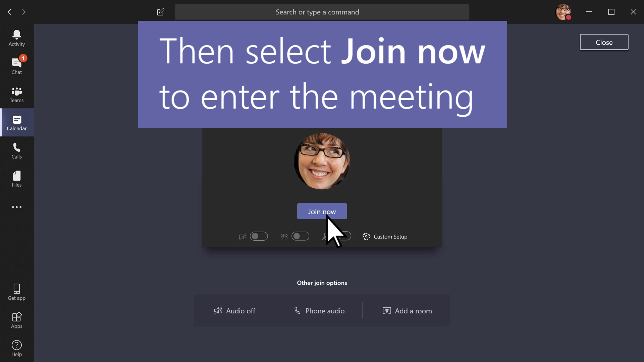Toggle the camera off switch
The width and height of the screenshot is (644, 362).
tap(258, 236)
